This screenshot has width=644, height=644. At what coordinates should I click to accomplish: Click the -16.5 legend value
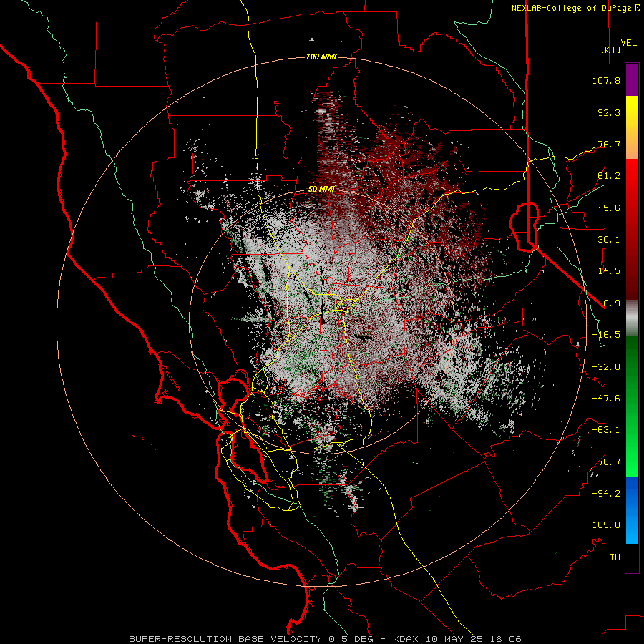[x=606, y=335]
